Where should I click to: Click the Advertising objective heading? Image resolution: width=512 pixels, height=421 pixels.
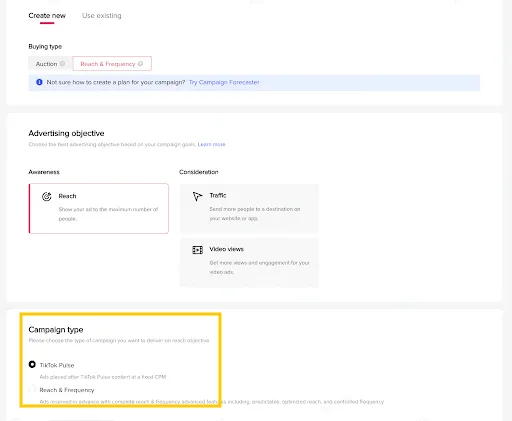[66, 133]
